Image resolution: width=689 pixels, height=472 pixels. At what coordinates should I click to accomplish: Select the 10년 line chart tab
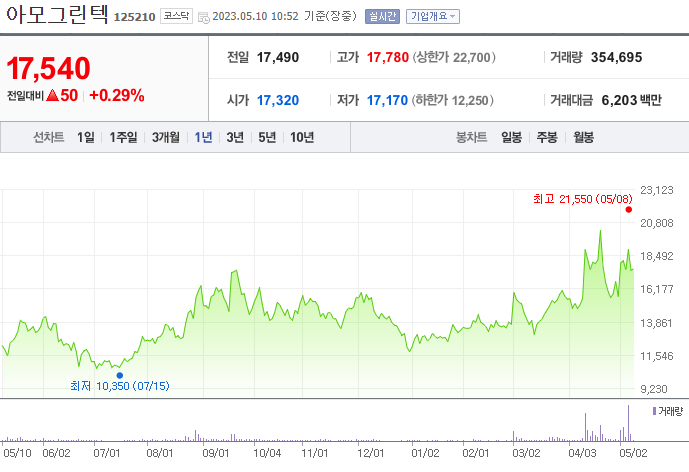[302, 137]
